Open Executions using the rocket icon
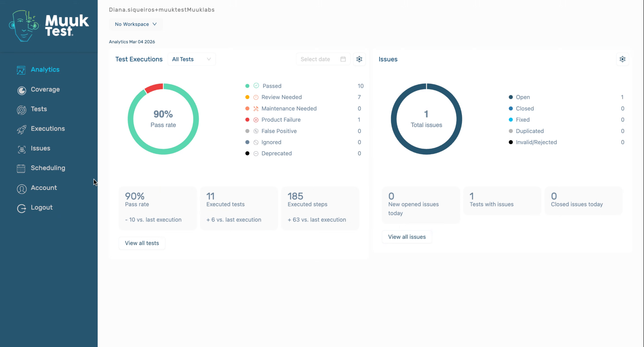The image size is (644, 347). pyautogui.click(x=21, y=130)
